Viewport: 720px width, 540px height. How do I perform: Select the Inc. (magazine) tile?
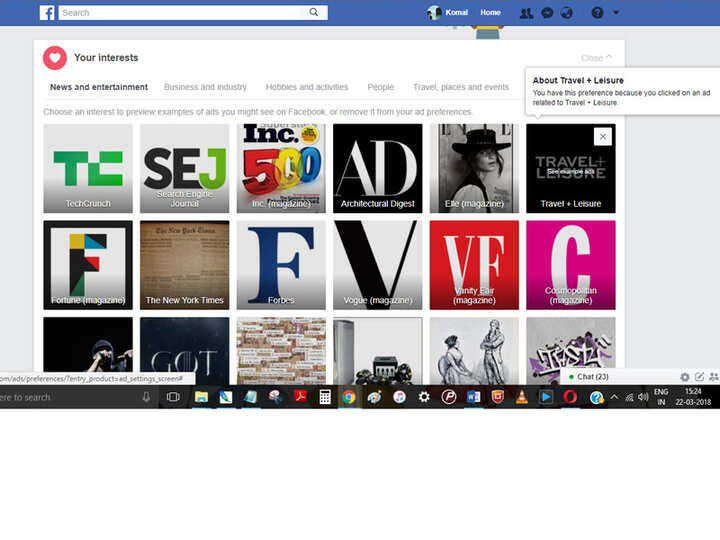tap(281, 169)
